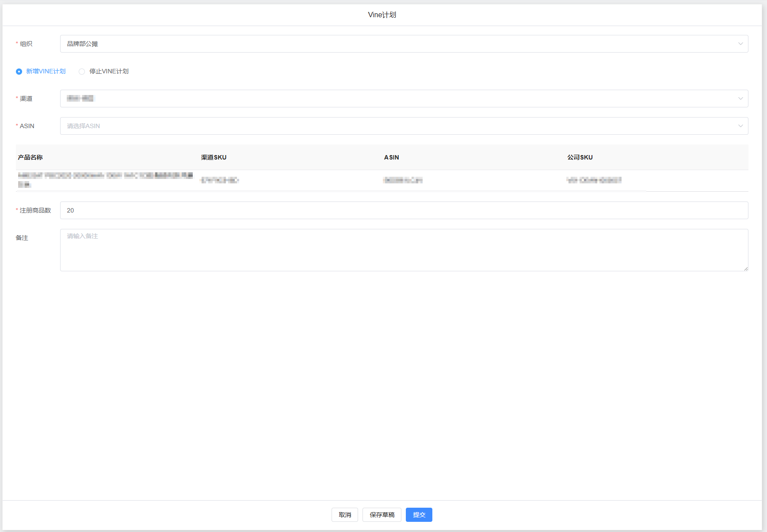
Task: Open the 组织 dropdown showing 品牌部公摊
Action: click(x=398, y=44)
